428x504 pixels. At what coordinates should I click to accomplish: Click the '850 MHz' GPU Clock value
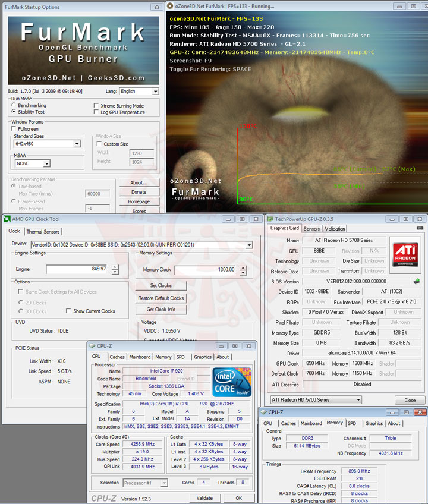click(316, 363)
